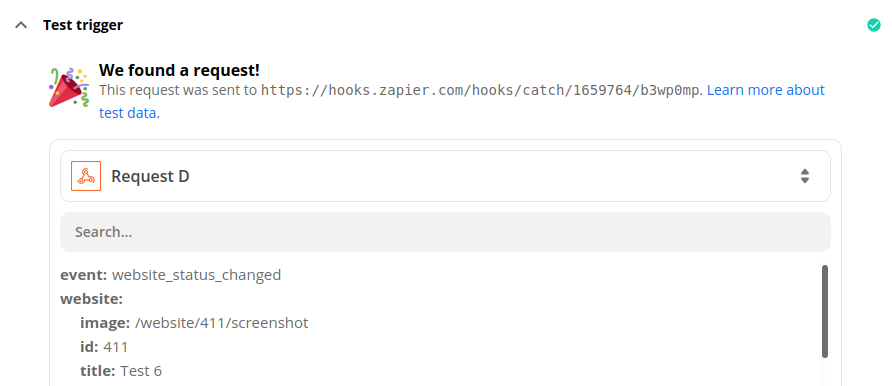Viewport: 892px width, 386px height.
Task: Click the 'We found a request!' heading
Action: click(x=179, y=70)
